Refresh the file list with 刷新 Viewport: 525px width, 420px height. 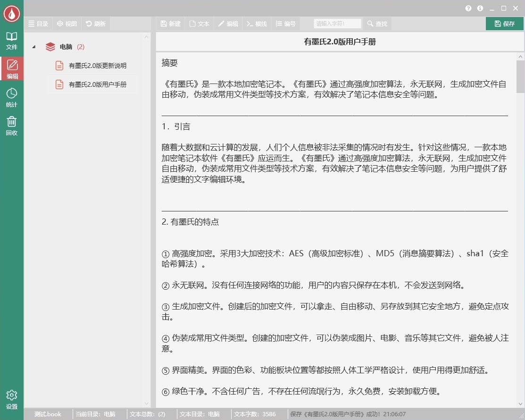95,23
